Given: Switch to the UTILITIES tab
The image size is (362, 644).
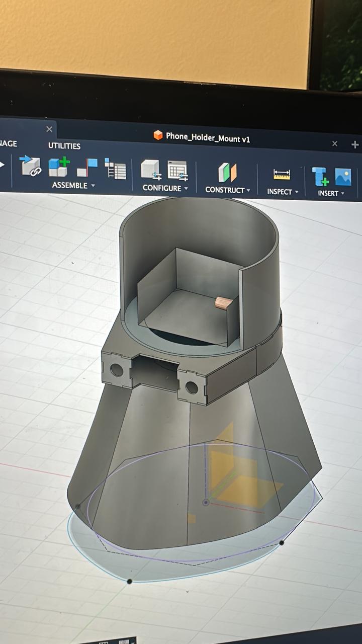Looking at the screenshot, I should [64, 146].
